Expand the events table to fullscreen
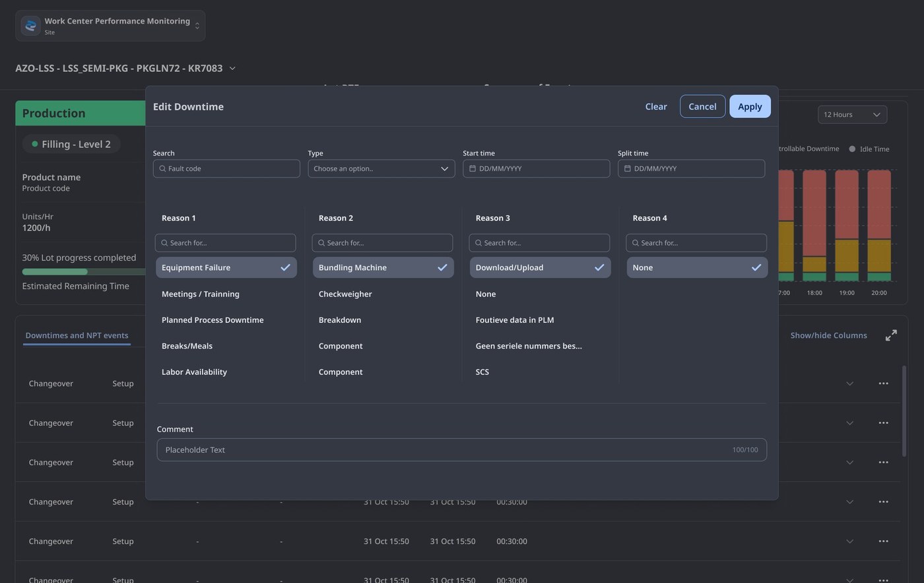Viewport: 924px width, 583px height. point(891,335)
